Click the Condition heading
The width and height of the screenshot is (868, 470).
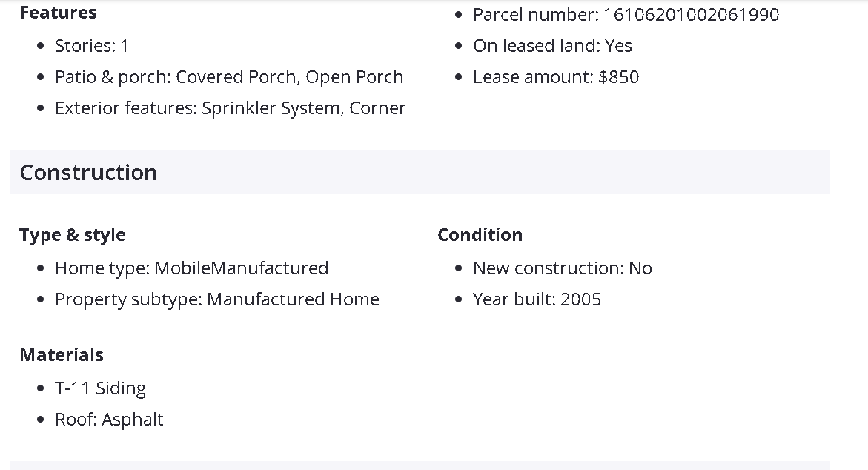tap(480, 235)
